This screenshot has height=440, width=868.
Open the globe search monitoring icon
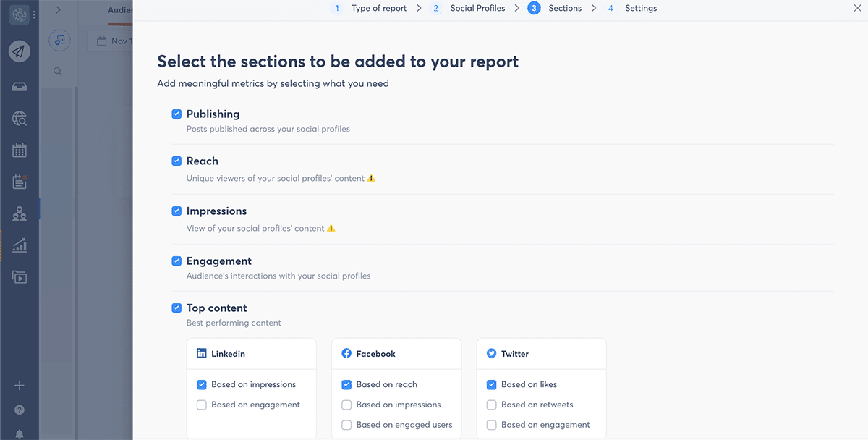pyautogui.click(x=20, y=119)
